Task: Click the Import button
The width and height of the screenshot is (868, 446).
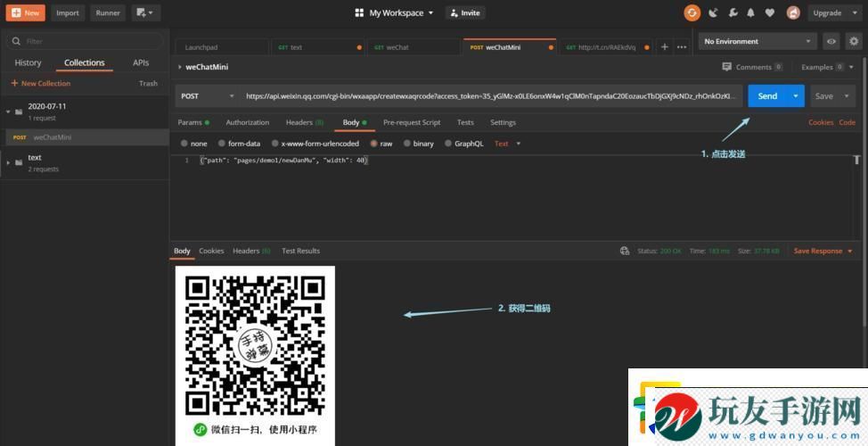Action: click(x=68, y=12)
